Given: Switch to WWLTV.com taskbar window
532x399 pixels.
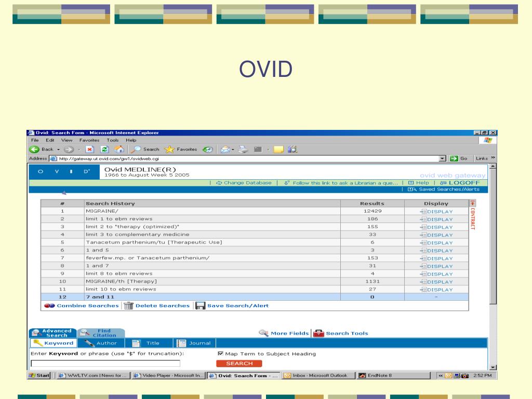Looking at the screenshot, I should 92,375.
